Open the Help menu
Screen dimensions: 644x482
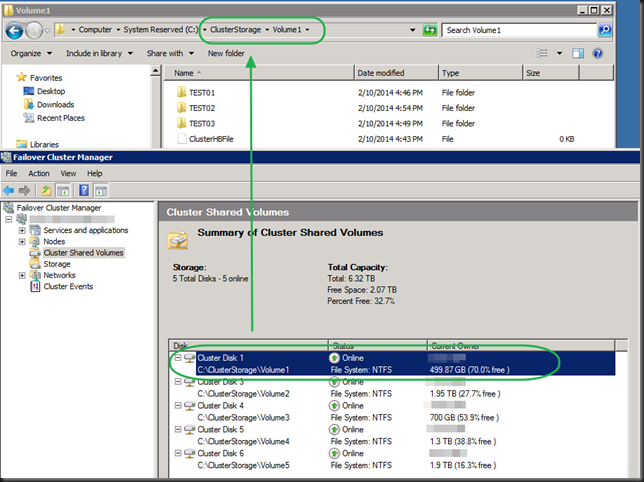[94, 174]
